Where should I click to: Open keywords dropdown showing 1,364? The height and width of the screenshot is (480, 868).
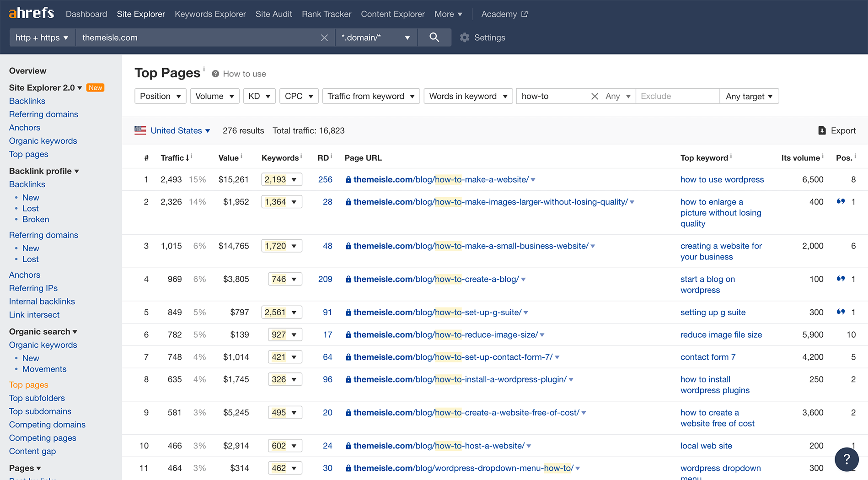(x=282, y=202)
